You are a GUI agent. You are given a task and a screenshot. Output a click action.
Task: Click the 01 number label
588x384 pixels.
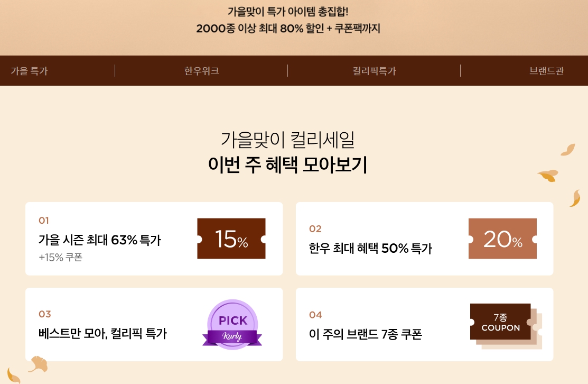click(43, 221)
